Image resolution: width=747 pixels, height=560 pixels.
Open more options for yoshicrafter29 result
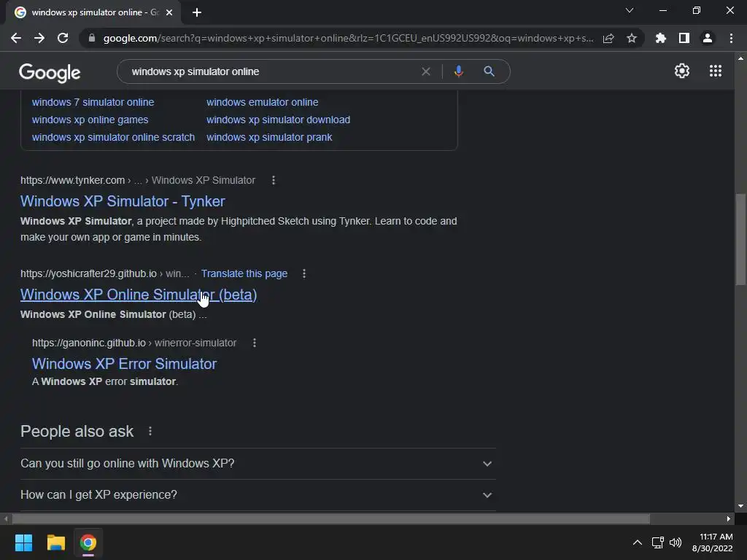304,274
